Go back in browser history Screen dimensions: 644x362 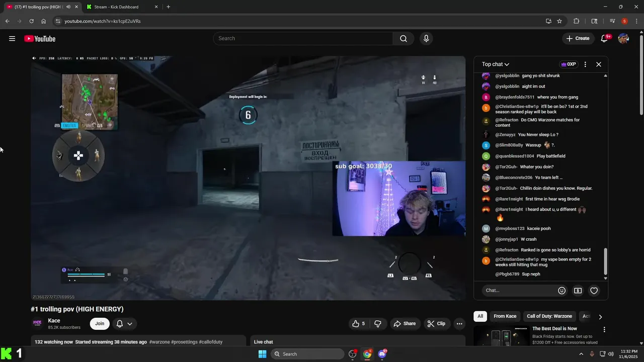[x=7, y=21]
